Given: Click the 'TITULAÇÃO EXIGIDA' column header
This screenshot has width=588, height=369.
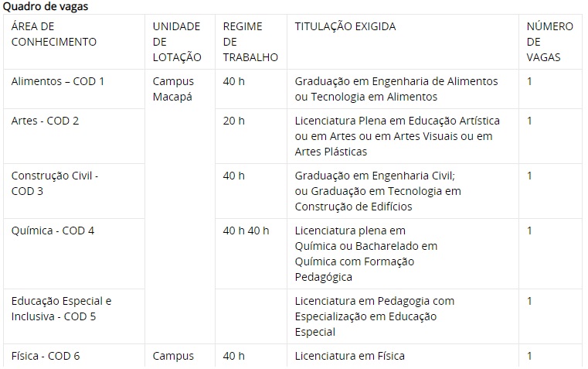Looking at the screenshot, I should coord(403,42).
